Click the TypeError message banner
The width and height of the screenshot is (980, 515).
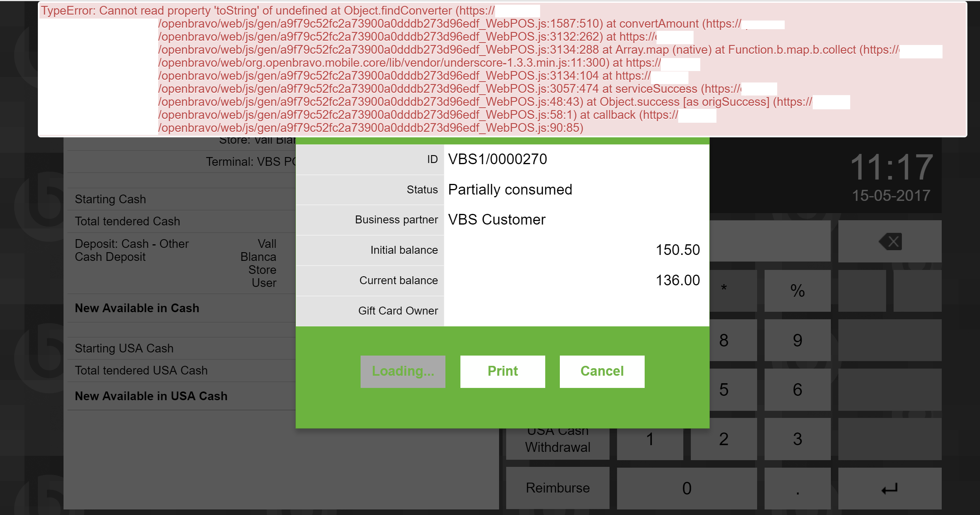coord(502,69)
